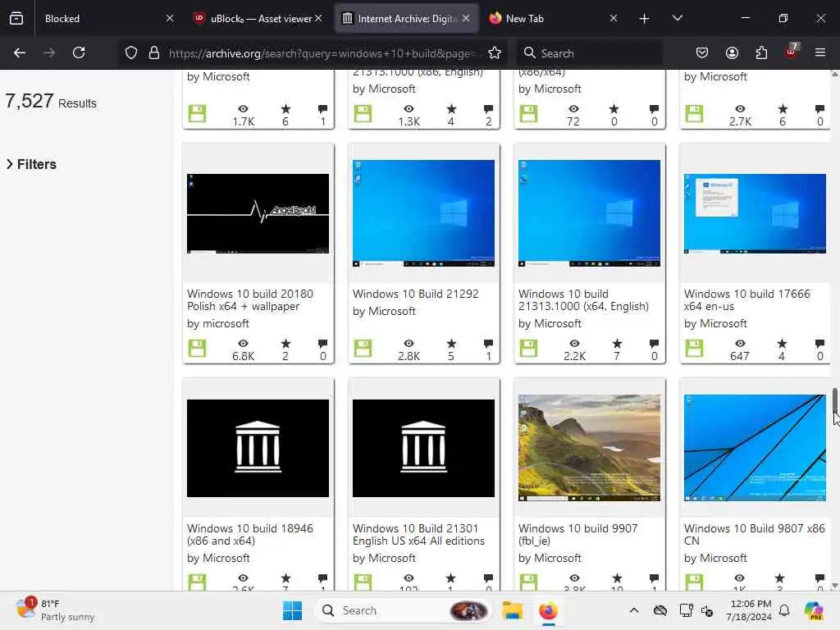The height and width of the screenshot is (630, 840).
Task: Open Firefox from the taskbar
Action: pyautogui.click(x=548, y=610)
